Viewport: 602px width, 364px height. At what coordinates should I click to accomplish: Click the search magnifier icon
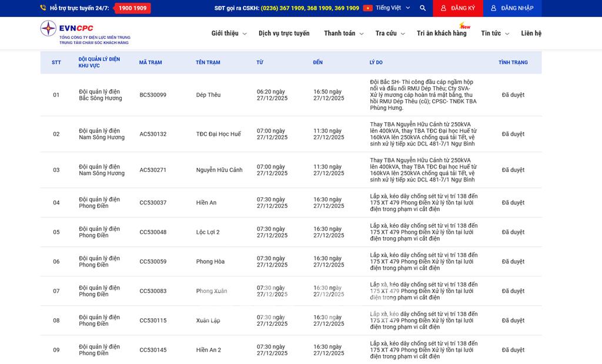(423, 8)
